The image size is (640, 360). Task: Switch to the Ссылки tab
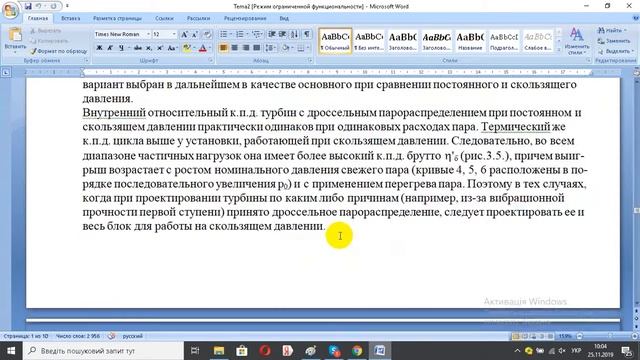[164, 18]
